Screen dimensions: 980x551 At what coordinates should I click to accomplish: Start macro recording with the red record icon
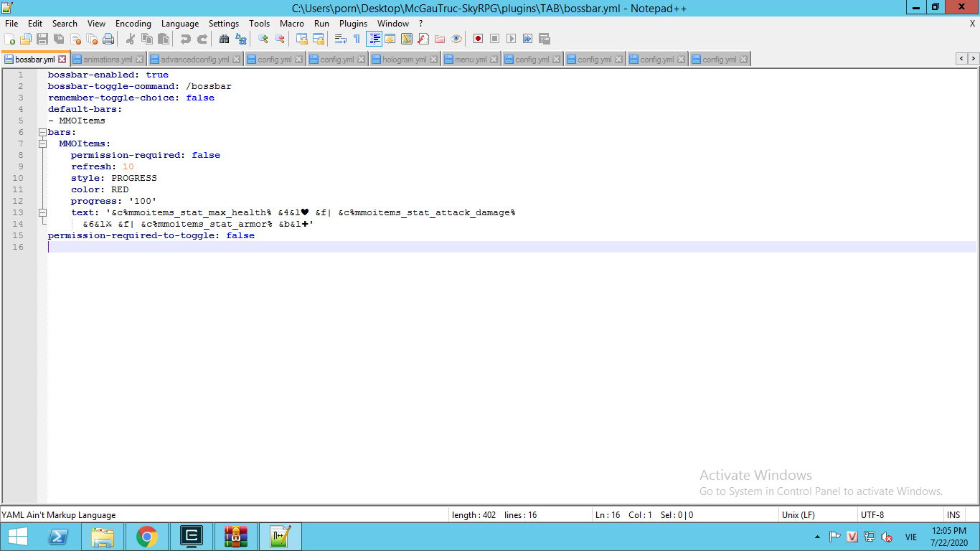[x=478, y=39]
